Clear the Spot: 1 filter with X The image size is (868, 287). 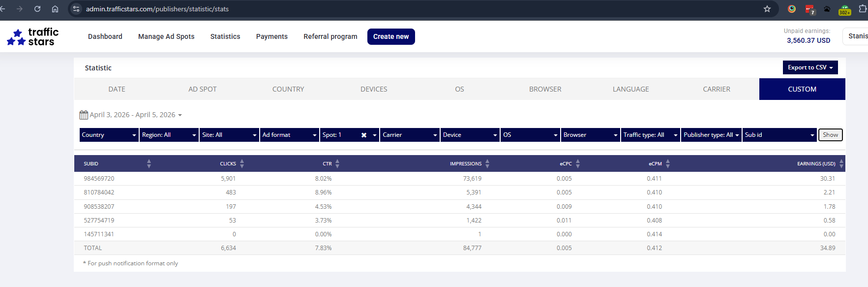[364, 135]
